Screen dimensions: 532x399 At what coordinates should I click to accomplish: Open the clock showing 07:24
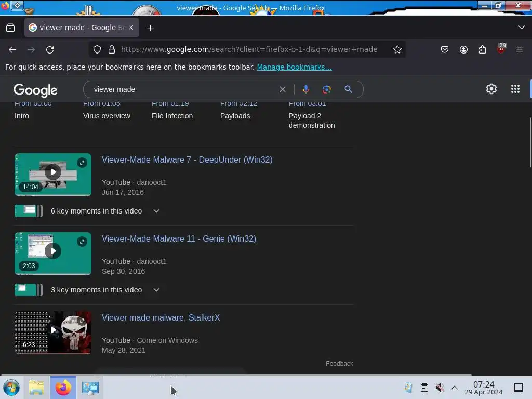tap(484, 388)
